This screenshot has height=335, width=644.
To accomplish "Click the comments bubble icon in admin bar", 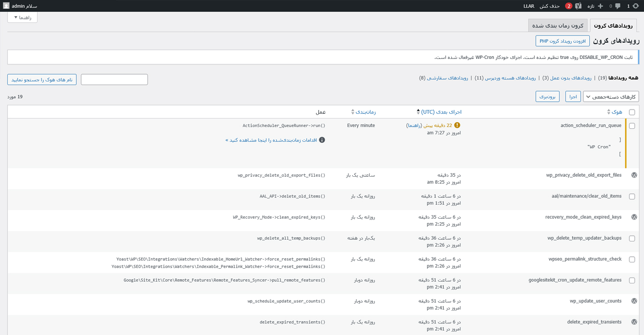I will [x=617, y=6].
